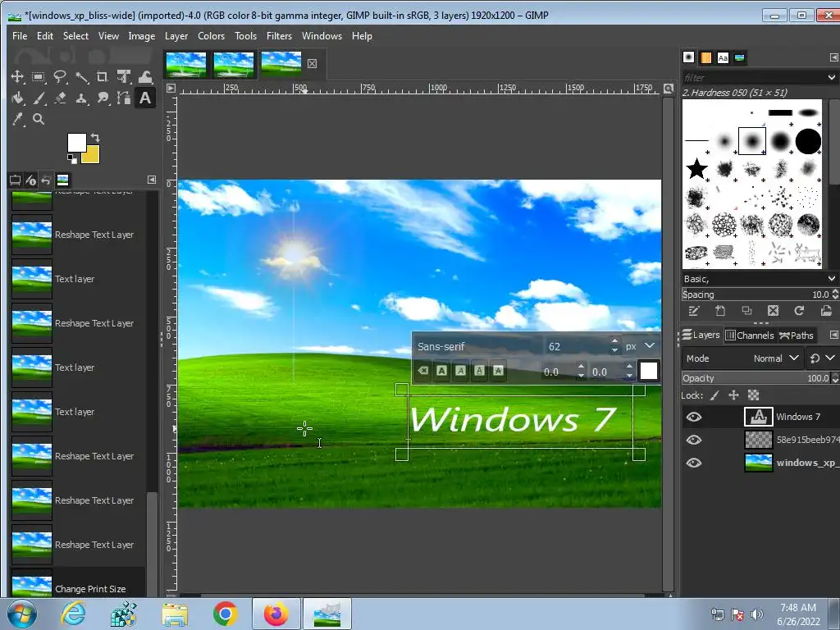Image resolution: width=840 pixels, height=630 pixels.
Task: Toggle italic in on-canvas text toolbar
Action: 460,371
